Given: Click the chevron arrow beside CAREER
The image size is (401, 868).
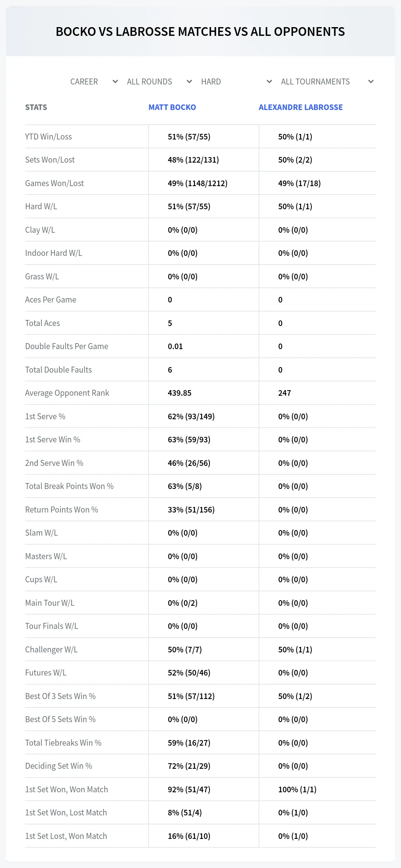Looking at the screenshot, I should [x=115, y=82].
